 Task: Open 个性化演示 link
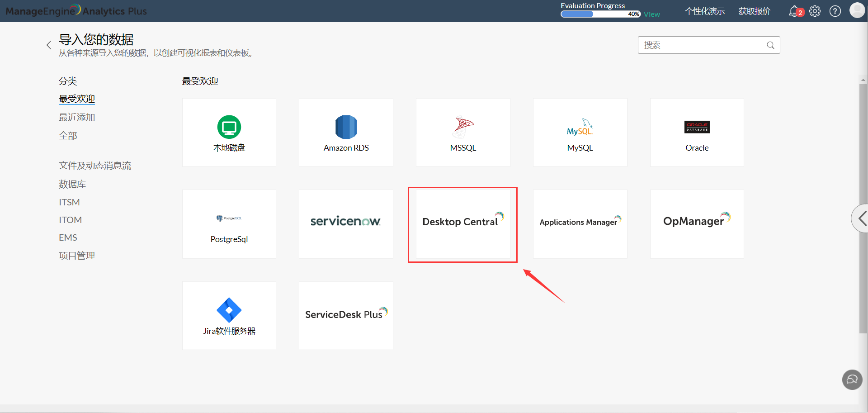click(x=705, y=11)
